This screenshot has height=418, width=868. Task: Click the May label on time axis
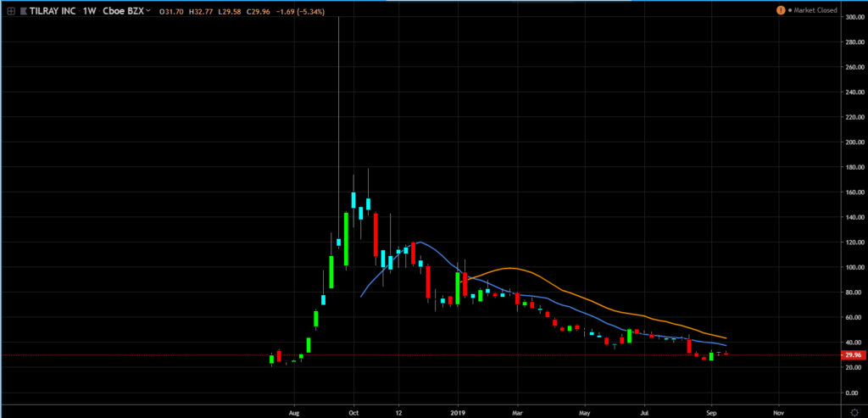[585, 412]
